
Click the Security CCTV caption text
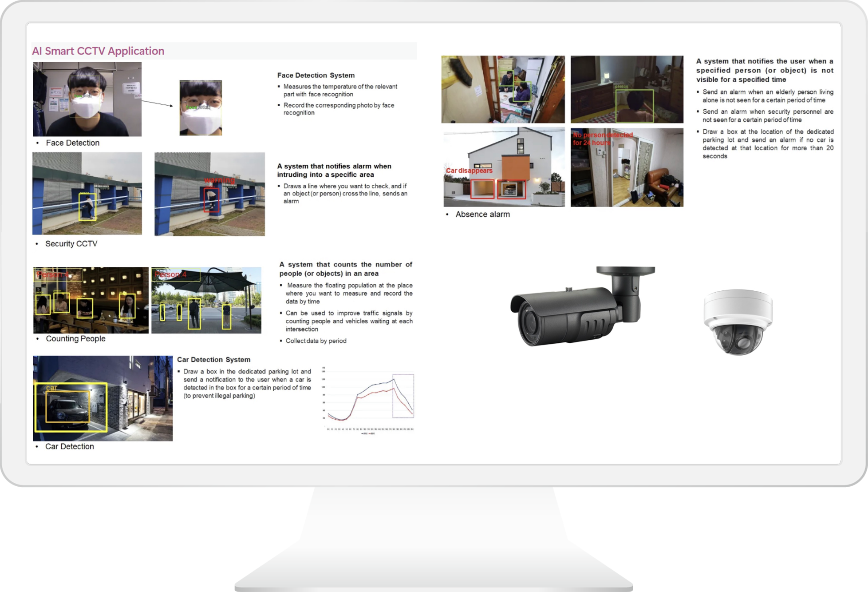click(x=71, y=244)
